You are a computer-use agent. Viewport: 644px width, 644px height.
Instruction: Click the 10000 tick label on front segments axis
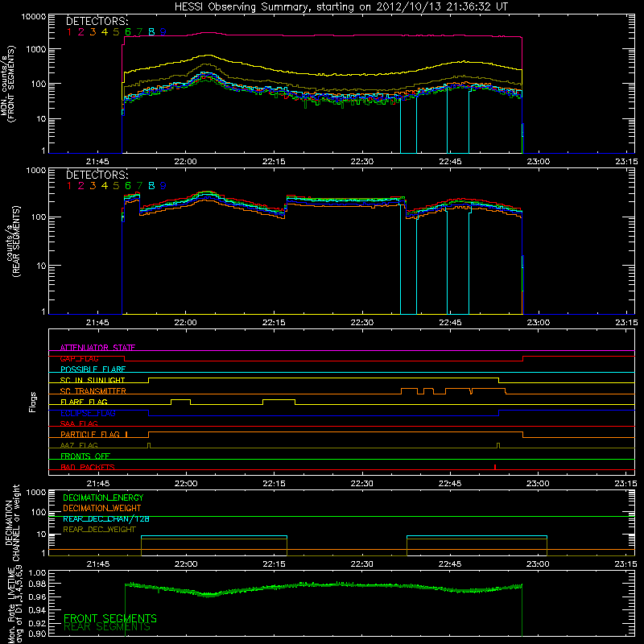click(34, 16)
